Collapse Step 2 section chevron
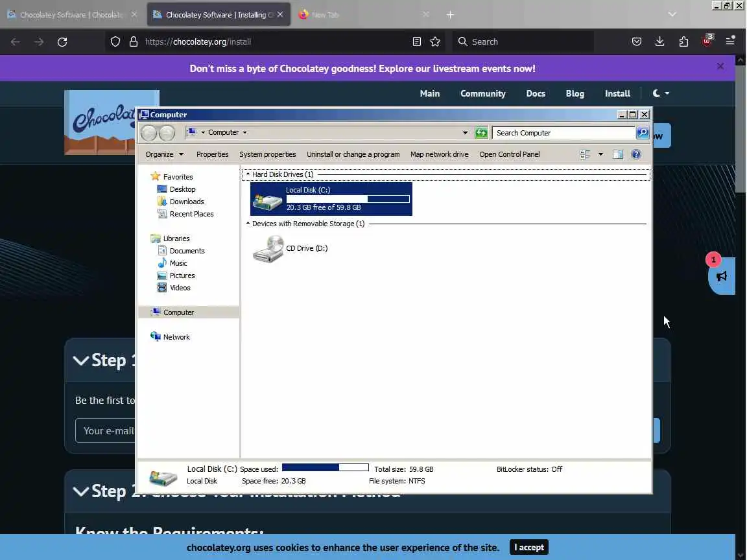 point(81,491)
